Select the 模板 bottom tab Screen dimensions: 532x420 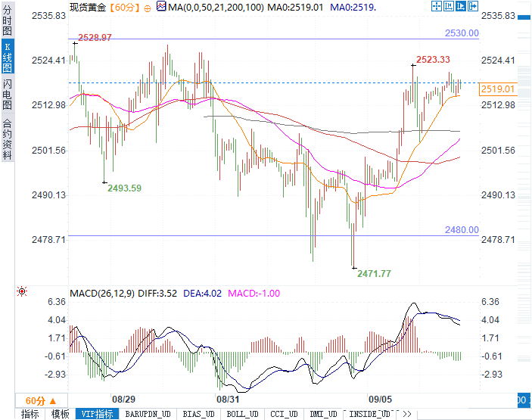point(60,414)
